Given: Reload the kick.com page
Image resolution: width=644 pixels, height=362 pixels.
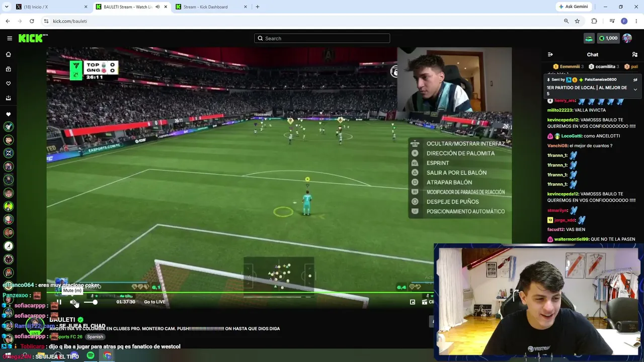Looking at the screenshot, I should tap(32, 21).
